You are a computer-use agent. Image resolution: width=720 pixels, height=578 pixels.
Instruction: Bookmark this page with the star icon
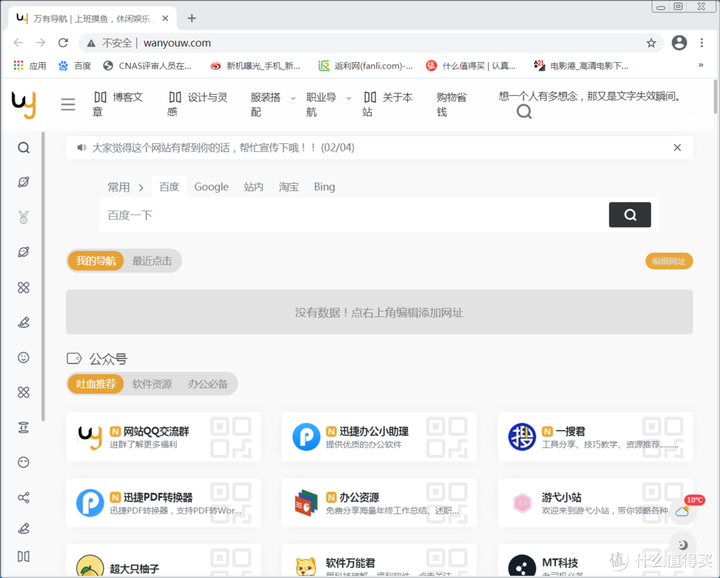point(651,43)
